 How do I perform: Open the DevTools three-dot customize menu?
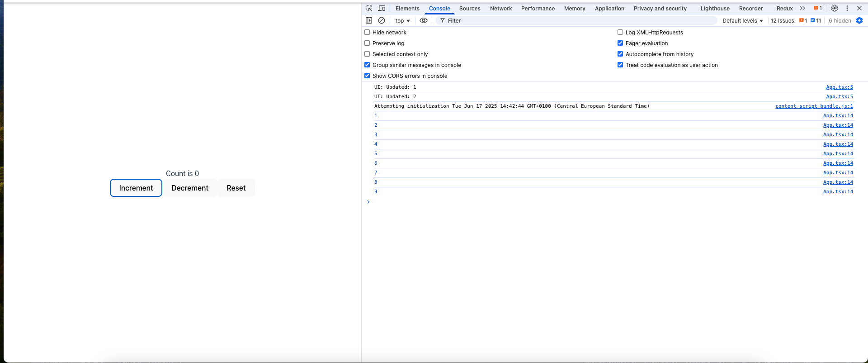pyautogui.click(x=847, y=8)
